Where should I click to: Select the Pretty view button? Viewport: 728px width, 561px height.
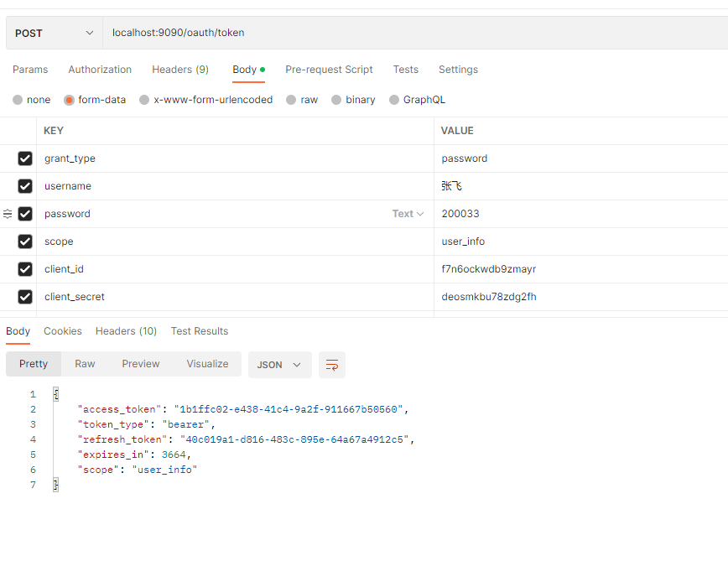34,364
